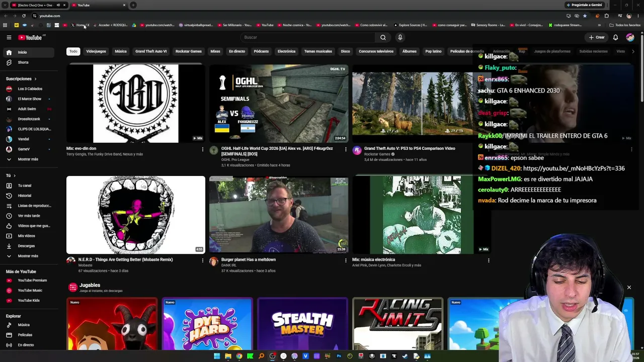Open options for Burger planet Has a meltdown

pyautogui.click(x=346, y=260)
